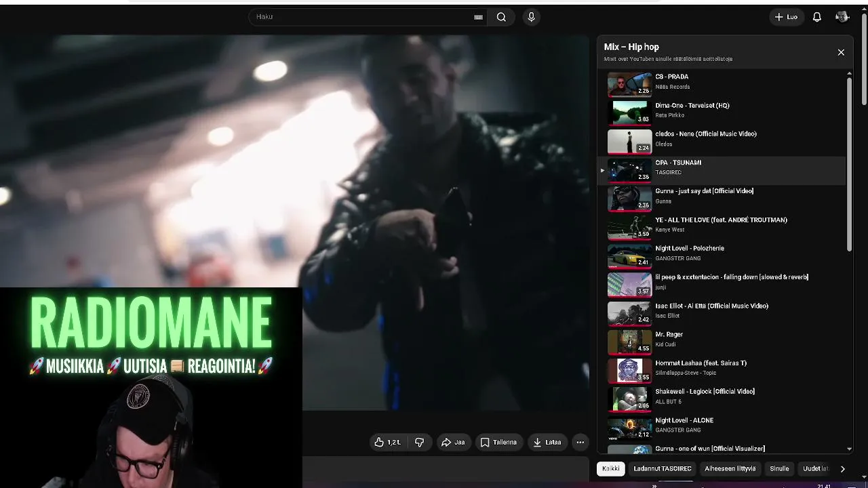Open Hommat Laahaa (feat. Sairas T) thumbnail
868x488 pixels.
click(x=629, y=370)
